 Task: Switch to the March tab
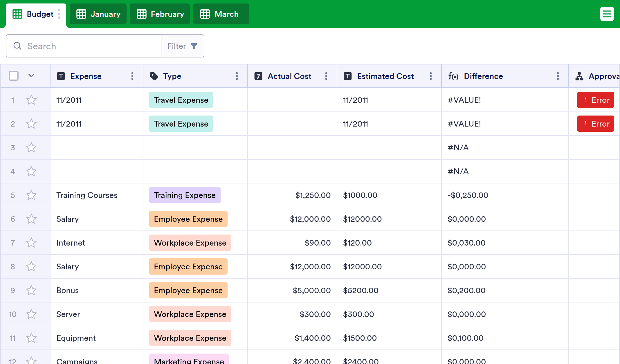[221, 14]
